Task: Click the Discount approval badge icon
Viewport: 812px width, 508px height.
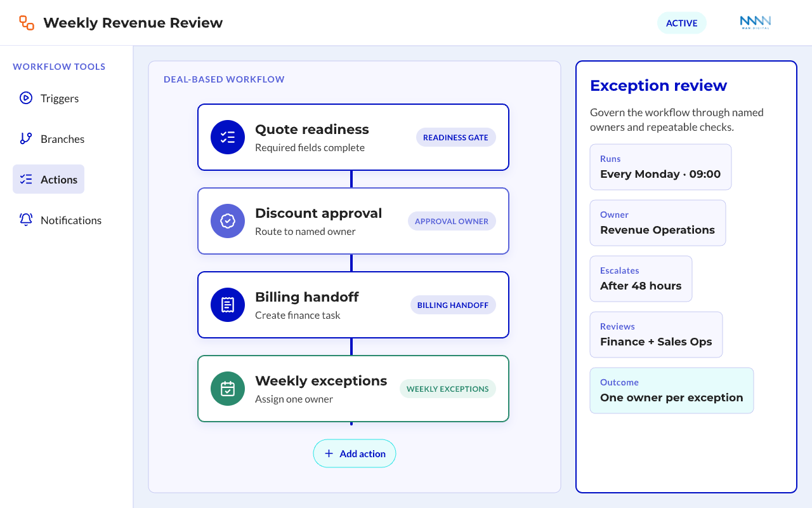Action: (x=228, y=221)
